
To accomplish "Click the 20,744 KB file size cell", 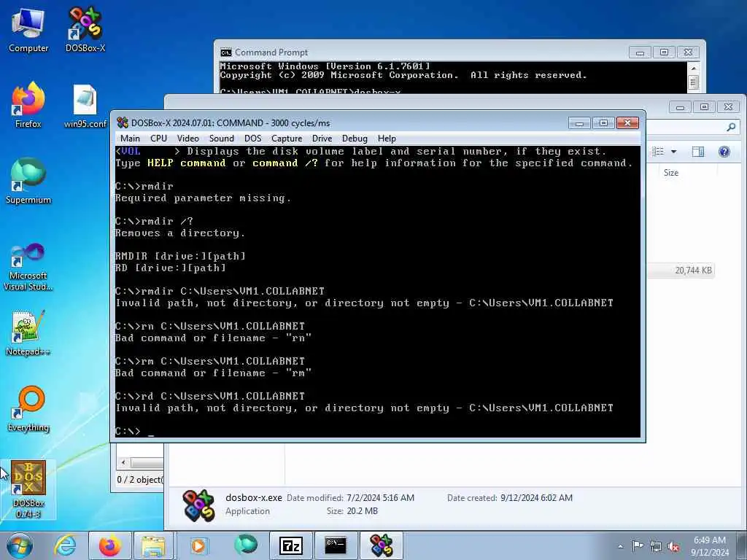I will (x=693, y=271).
